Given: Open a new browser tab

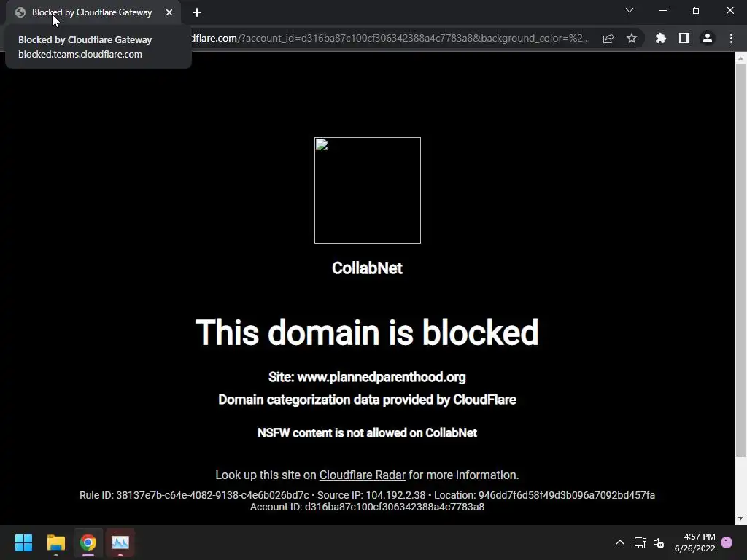Looking at the screenshot, I should coord(197,12).
